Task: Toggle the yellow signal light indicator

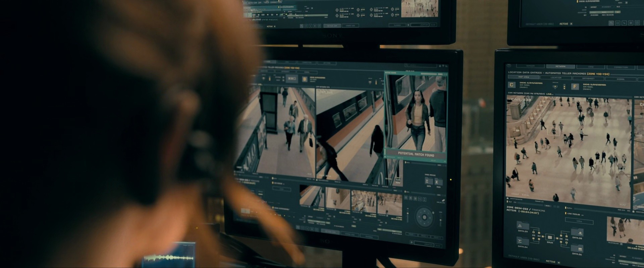Action: (565, 87)
